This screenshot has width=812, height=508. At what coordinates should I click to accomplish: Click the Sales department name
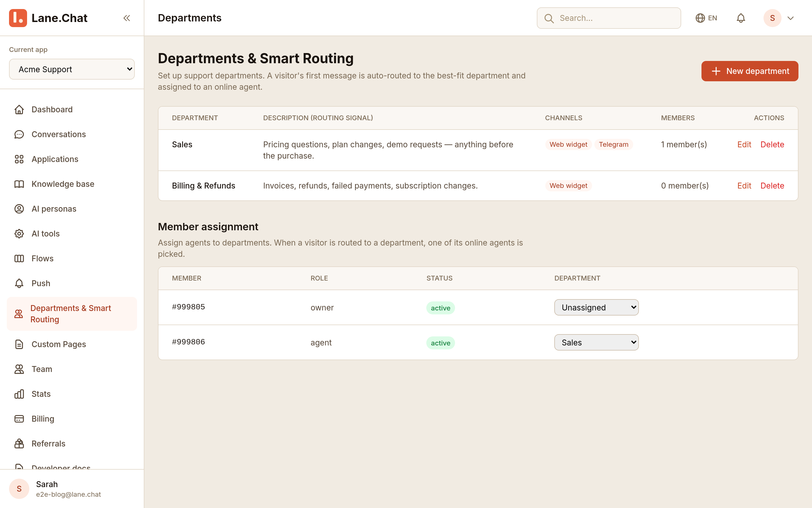[182, 144]
